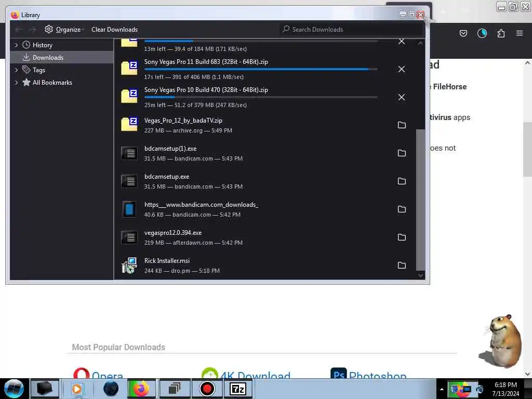Viewport: 532px width, 399px height.
Task: Open the dark globe taskbar icon
Action: point(111,389)
